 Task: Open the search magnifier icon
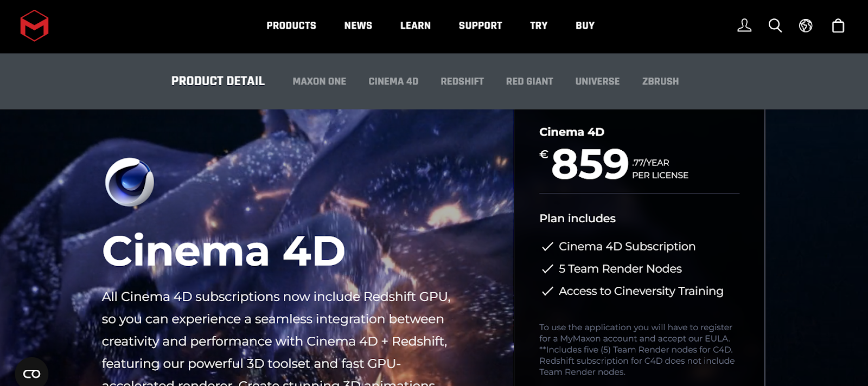[x=775, y=25]
